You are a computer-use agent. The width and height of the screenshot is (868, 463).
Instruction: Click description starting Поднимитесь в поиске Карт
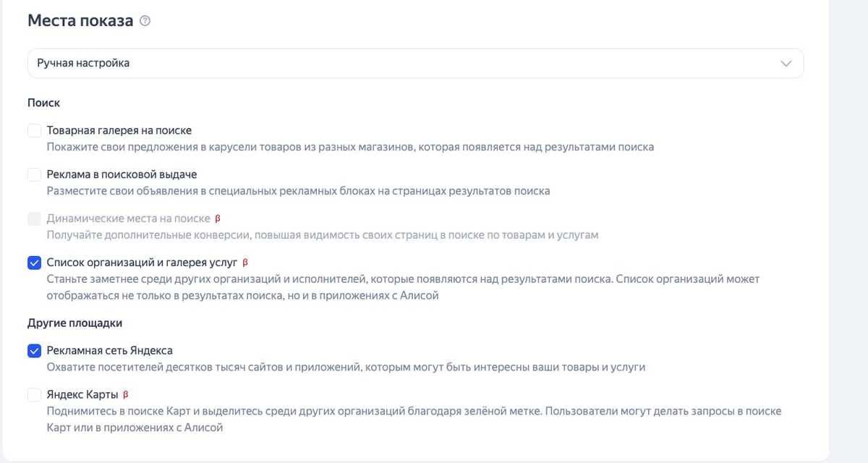point(414,420)
